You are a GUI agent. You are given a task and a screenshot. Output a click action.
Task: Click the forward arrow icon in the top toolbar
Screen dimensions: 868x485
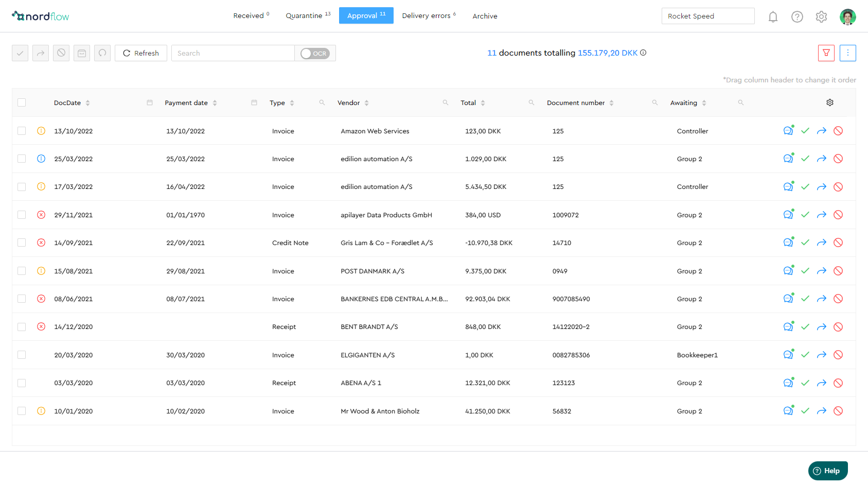pos(40,53)
